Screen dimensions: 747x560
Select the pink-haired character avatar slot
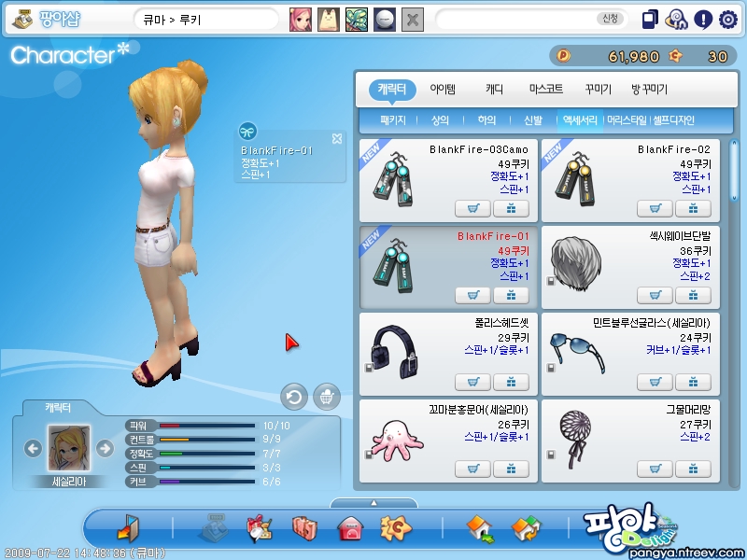tap(301, 20)
